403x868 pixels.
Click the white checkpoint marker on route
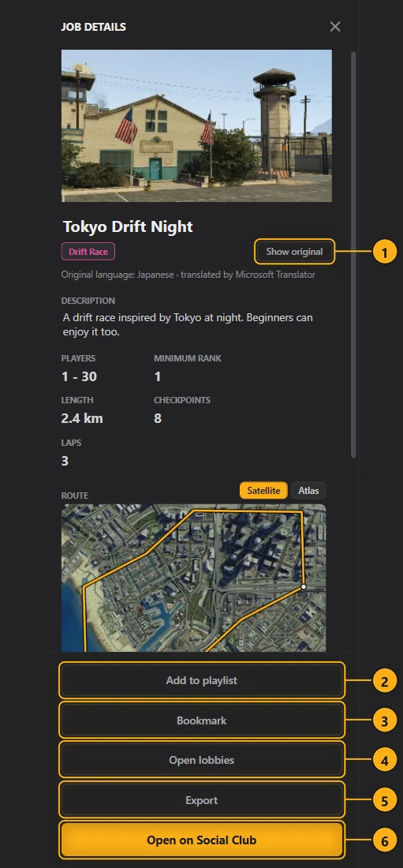(x=304, y=586)
